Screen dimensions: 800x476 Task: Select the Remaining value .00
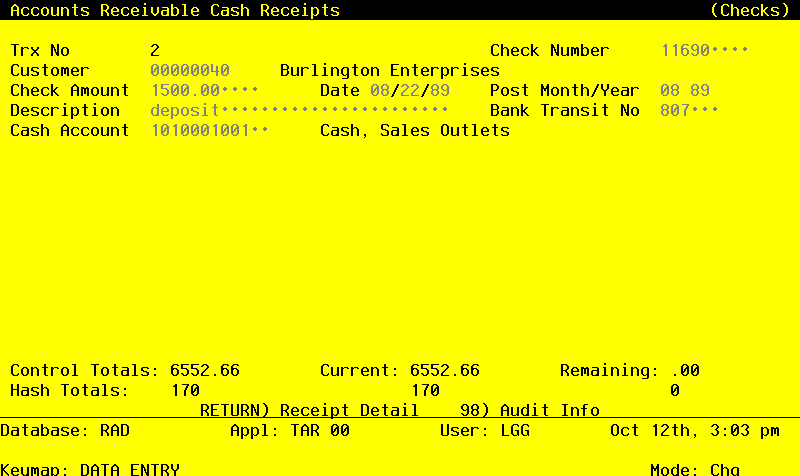685,370
